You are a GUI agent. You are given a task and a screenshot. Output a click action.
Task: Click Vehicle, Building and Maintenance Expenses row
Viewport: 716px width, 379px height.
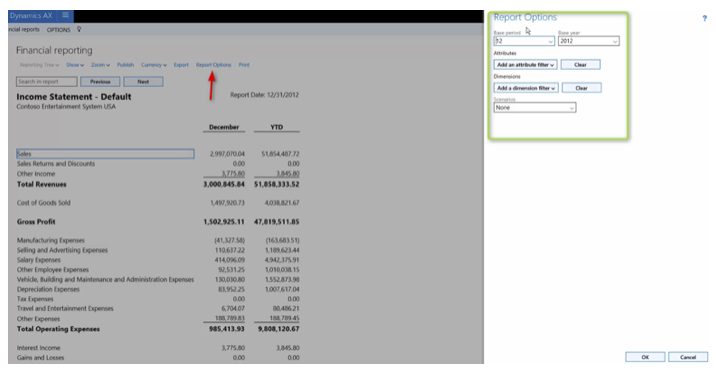point(105,279)
